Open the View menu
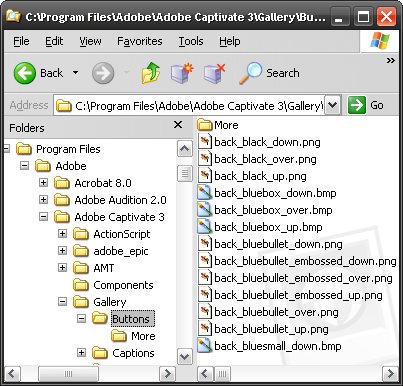 coord(90,41)
